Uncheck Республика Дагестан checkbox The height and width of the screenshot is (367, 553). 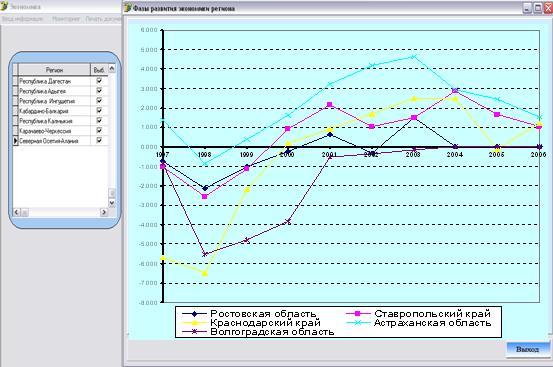(x=99, y=81)
